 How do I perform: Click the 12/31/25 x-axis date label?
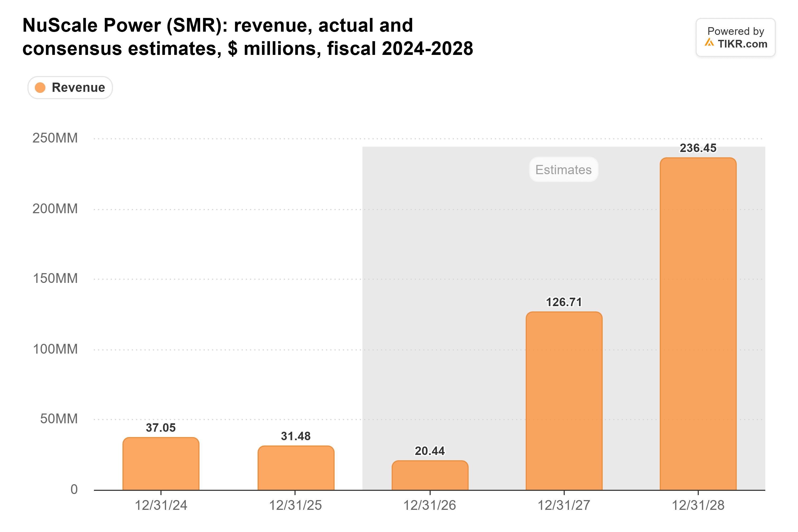coord(295,505)
